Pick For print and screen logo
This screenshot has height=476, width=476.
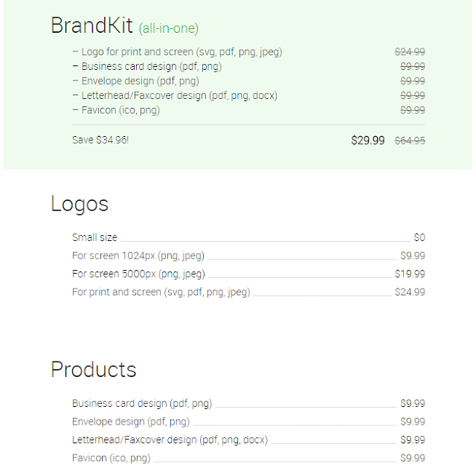coord(248,292)
